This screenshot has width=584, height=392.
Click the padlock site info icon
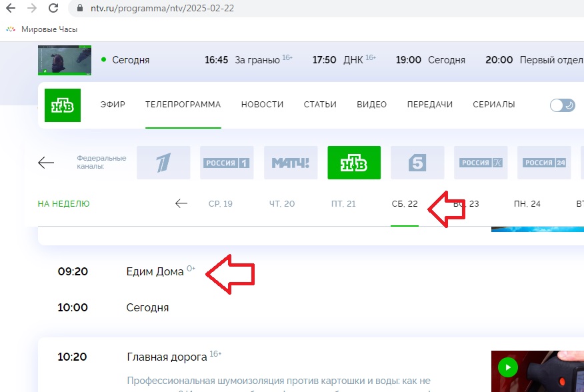(80, 8)
